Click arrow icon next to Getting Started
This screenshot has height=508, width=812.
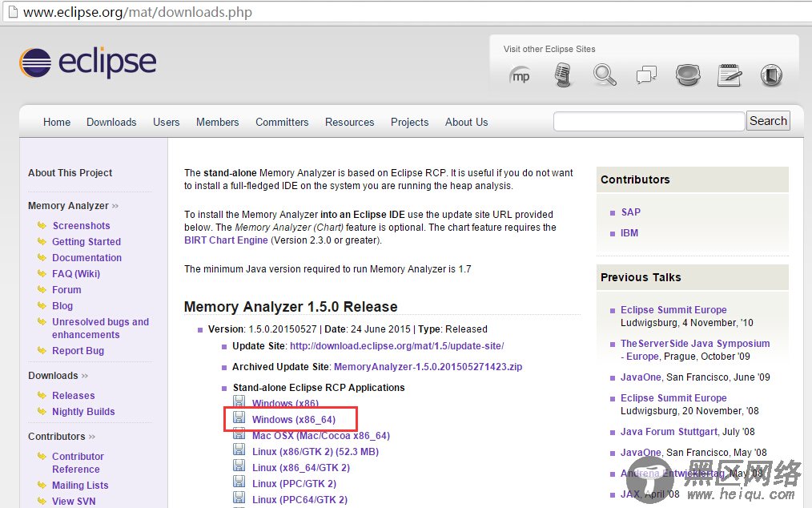click(42, 241)
